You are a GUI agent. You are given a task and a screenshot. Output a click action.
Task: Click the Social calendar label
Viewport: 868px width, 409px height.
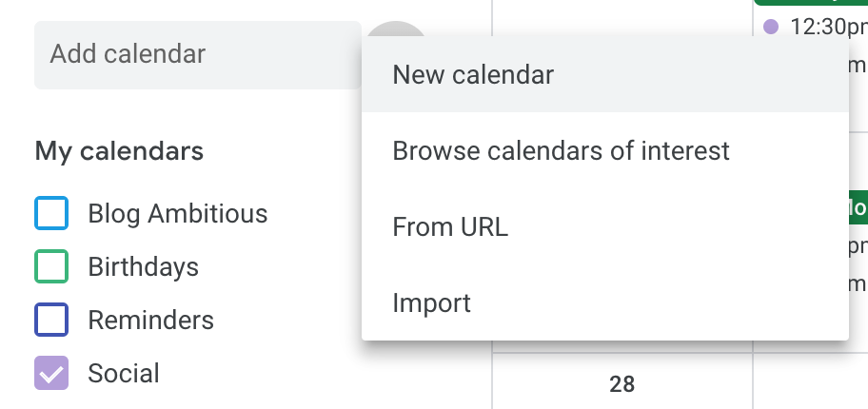124,373
